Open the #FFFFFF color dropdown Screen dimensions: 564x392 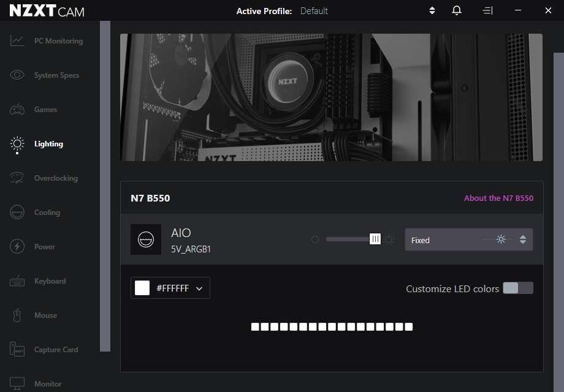click(x=199, y=288)
